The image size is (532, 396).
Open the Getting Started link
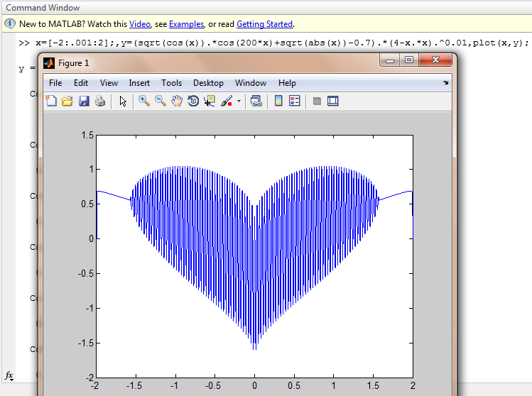click(264, 24)
